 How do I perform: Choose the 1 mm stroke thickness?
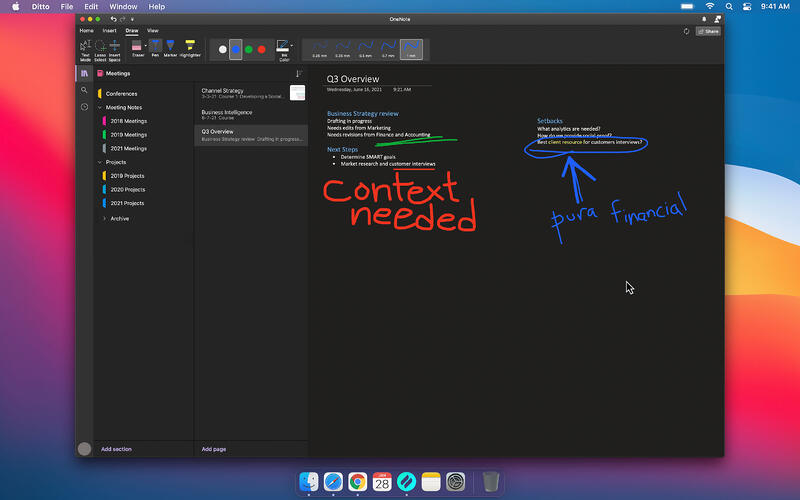pyautogui.click(x=411, y=49)
